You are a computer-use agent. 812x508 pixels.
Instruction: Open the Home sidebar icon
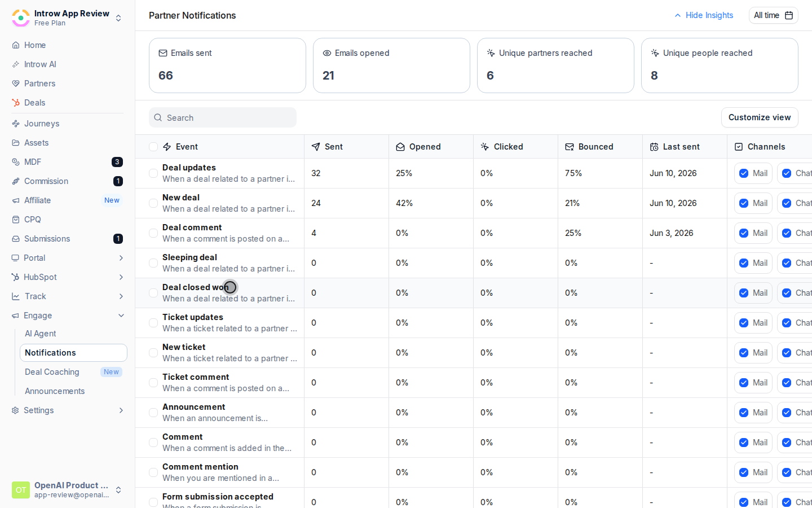16,45
